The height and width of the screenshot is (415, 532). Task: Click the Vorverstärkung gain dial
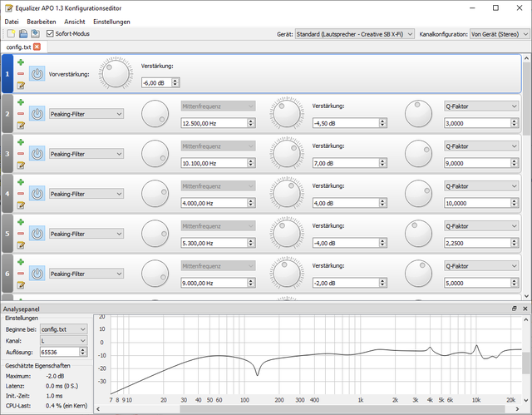116,74
